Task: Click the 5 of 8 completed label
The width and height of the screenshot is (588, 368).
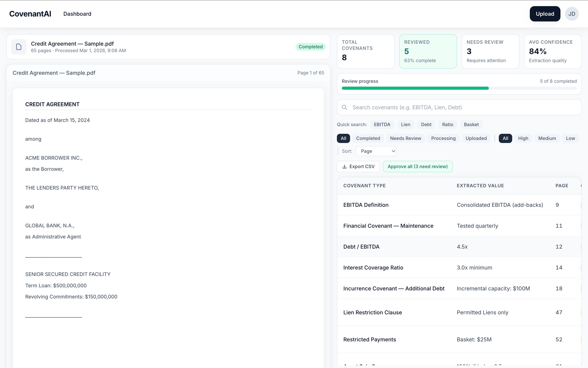Action: pyautogui.click(x=558, y=81)
